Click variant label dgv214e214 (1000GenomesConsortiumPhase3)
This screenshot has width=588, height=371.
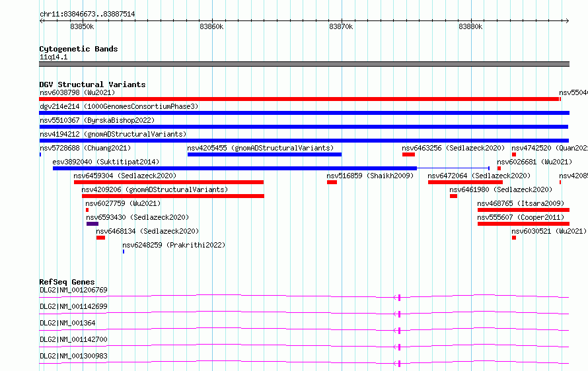tap(119, 106)
